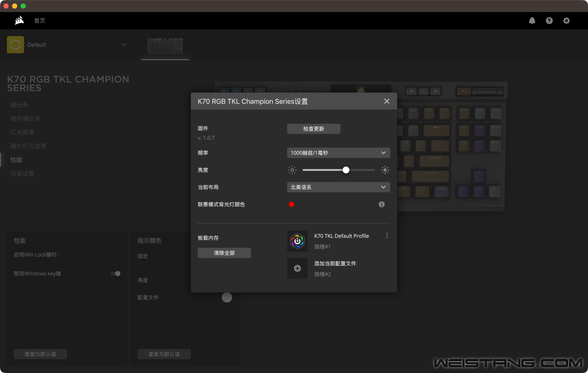Click the high brightness sun icon
The width and height of the screenshot is (588, 373).
click(385, 170)
